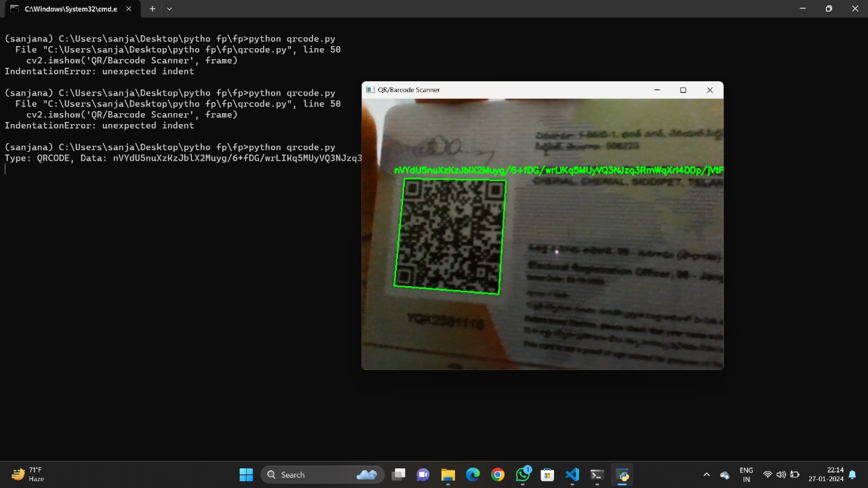Open Microsoft Edge from the taskbar

point(473,474)
